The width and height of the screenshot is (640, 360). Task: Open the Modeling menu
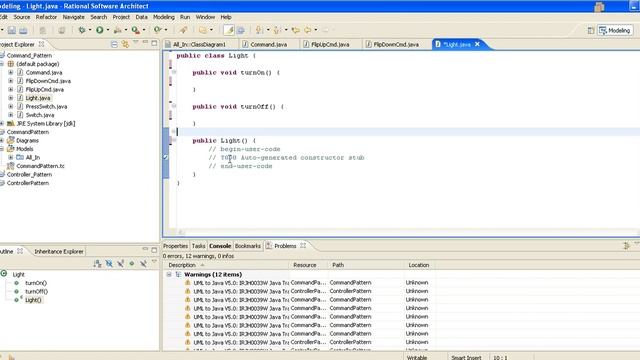click(164, 17)
